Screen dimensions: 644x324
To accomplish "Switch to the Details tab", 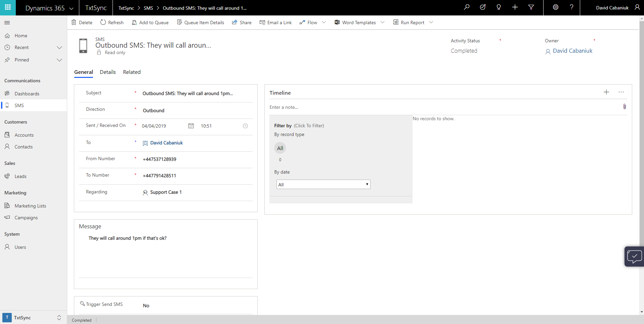I will coord(108,72).
